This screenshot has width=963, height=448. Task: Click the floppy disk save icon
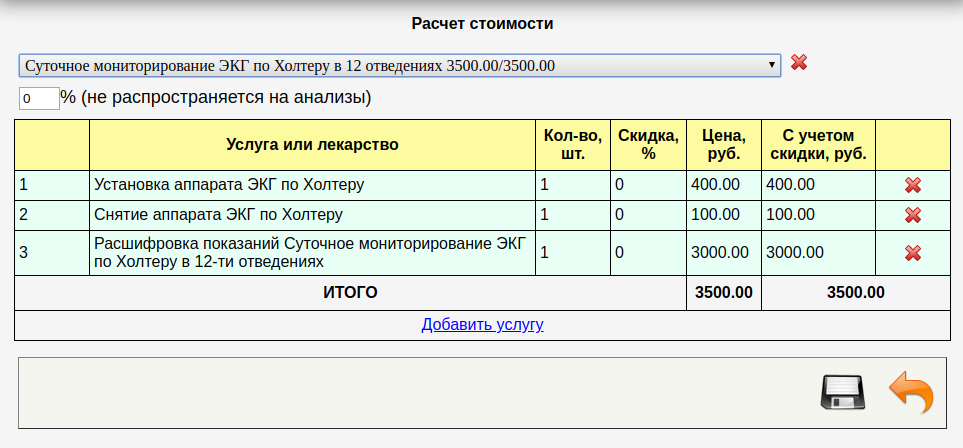click(841, 392)
